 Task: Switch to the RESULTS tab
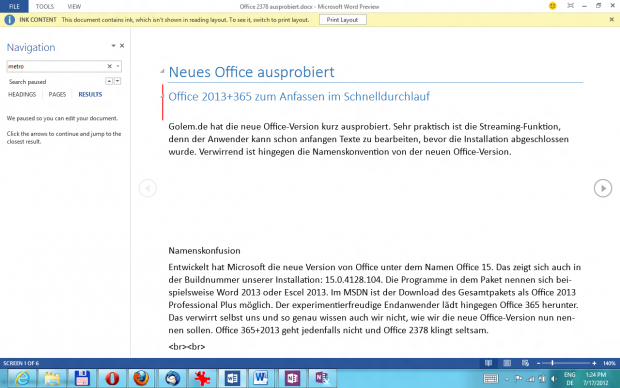90,95
